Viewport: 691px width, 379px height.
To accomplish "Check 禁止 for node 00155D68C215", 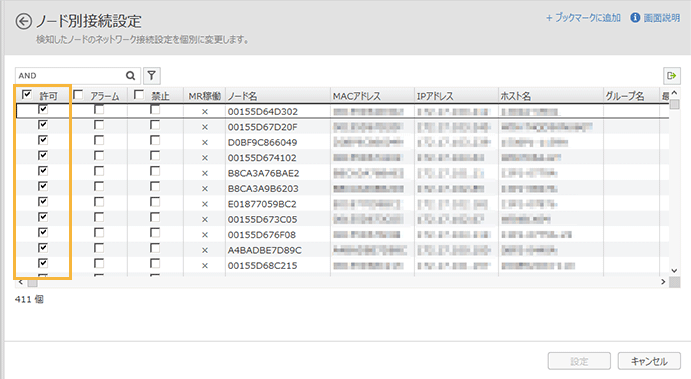I will click(x=155, y=264).
